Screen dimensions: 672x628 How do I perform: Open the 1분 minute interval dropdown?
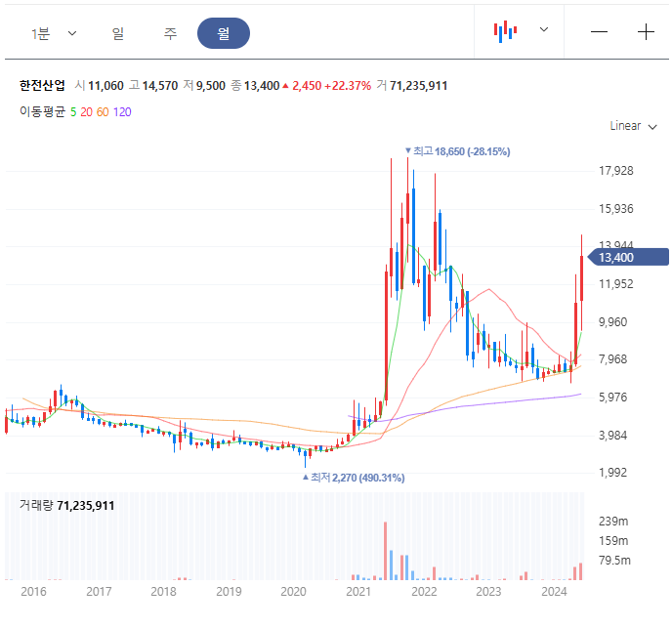click(53, 33)
